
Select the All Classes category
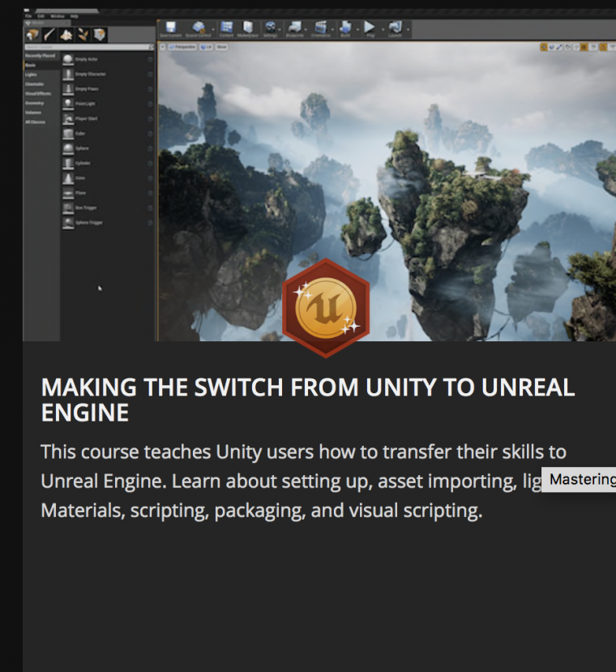41,122
